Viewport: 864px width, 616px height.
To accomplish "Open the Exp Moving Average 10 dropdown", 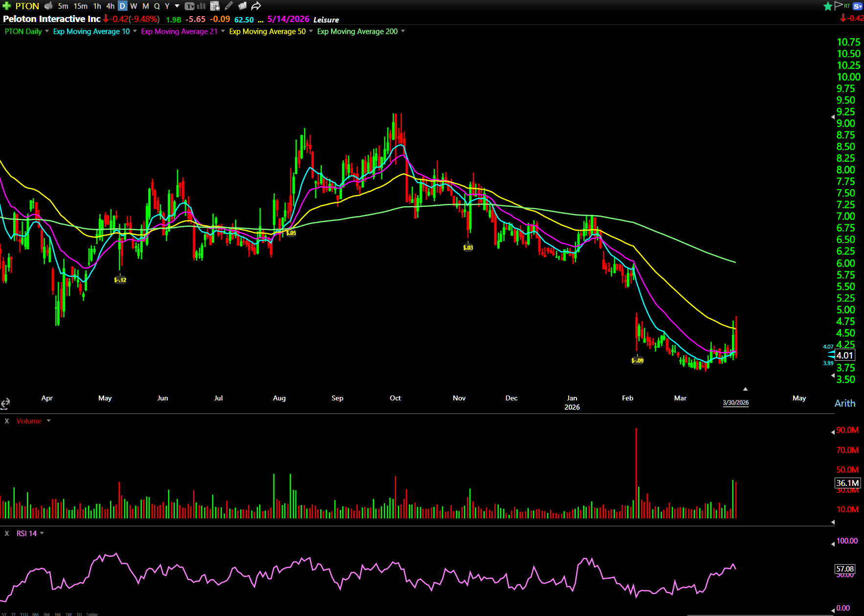I will tap(135, 31).
